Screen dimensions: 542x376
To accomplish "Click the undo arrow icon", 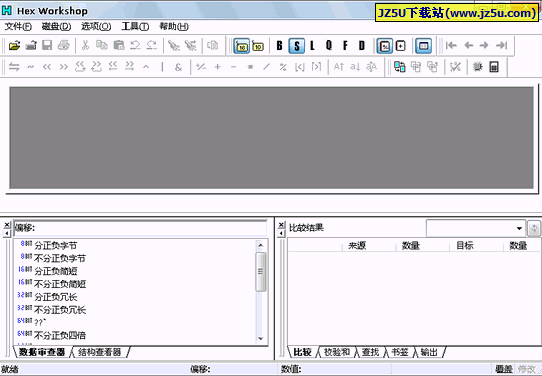I will coord(135,45).
